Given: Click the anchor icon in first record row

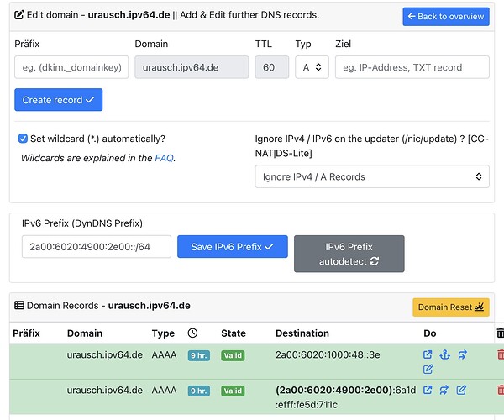Looking at the screenshot, I should tap(445, 355).
